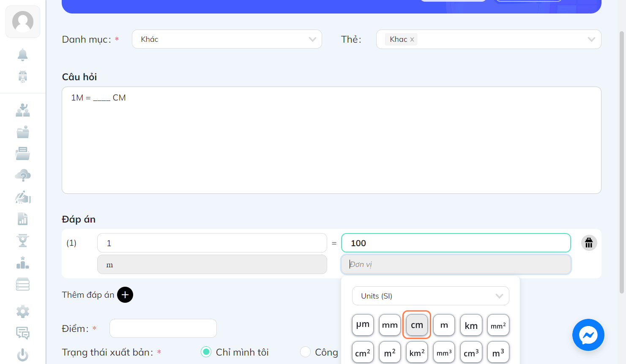Open the server storage sidebar icon
The image size is (626, 364).
click(23, 284)
